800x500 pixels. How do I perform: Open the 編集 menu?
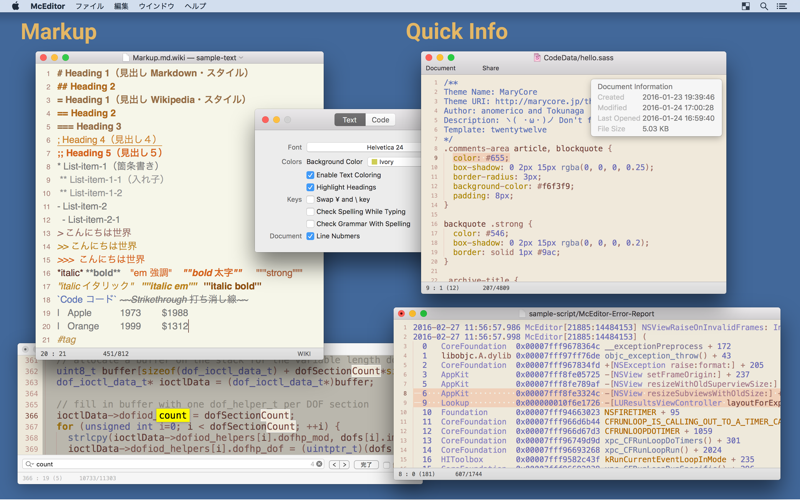(x=121, y=6)
